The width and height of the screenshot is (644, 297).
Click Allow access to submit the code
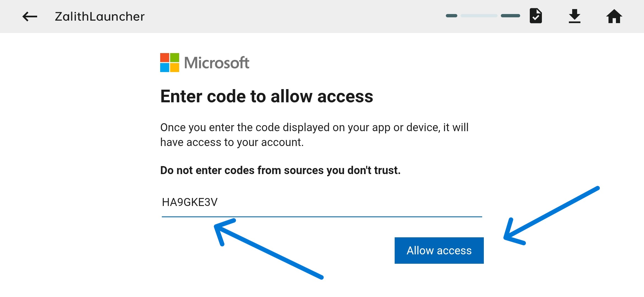[439, 250]
